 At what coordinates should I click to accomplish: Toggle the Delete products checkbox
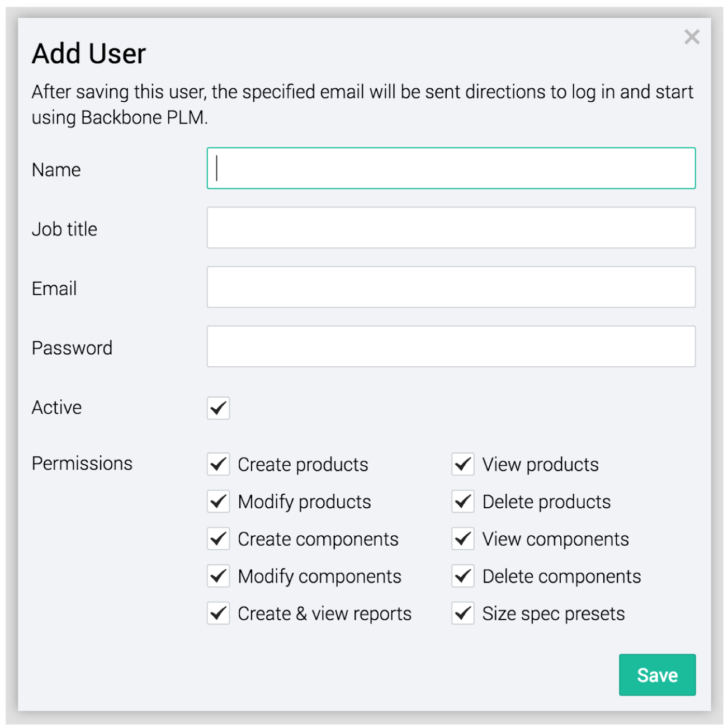pyautogui.click(x=463, y=502)
